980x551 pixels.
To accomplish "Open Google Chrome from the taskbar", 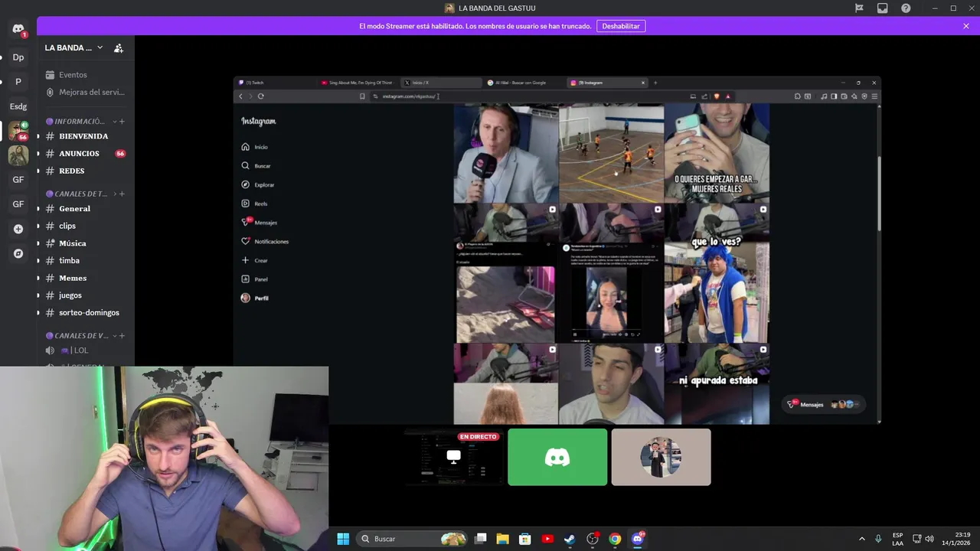I will [x=615, y=539].
